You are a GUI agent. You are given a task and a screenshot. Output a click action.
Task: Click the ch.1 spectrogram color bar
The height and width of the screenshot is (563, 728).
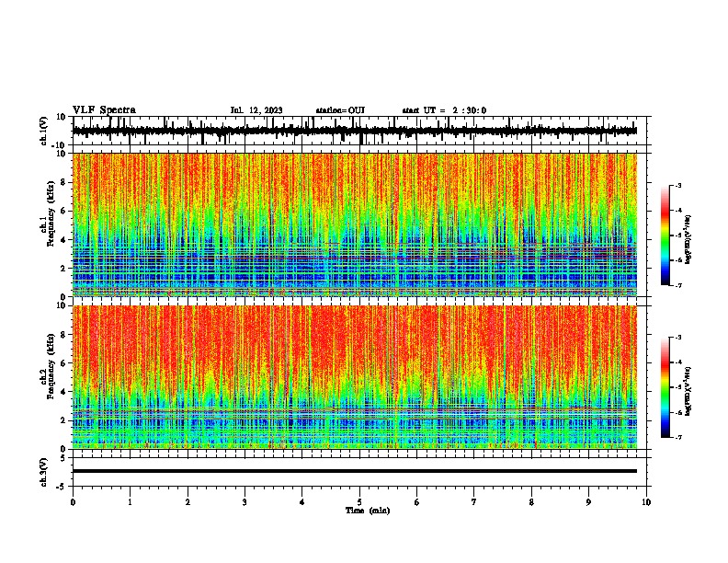pyautogui.click(x=665, y=236)
